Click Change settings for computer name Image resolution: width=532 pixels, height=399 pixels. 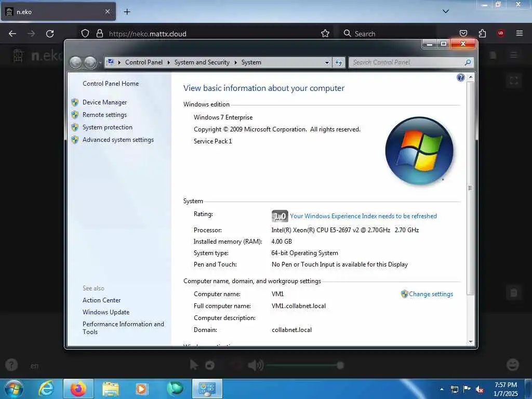point(431,294)
